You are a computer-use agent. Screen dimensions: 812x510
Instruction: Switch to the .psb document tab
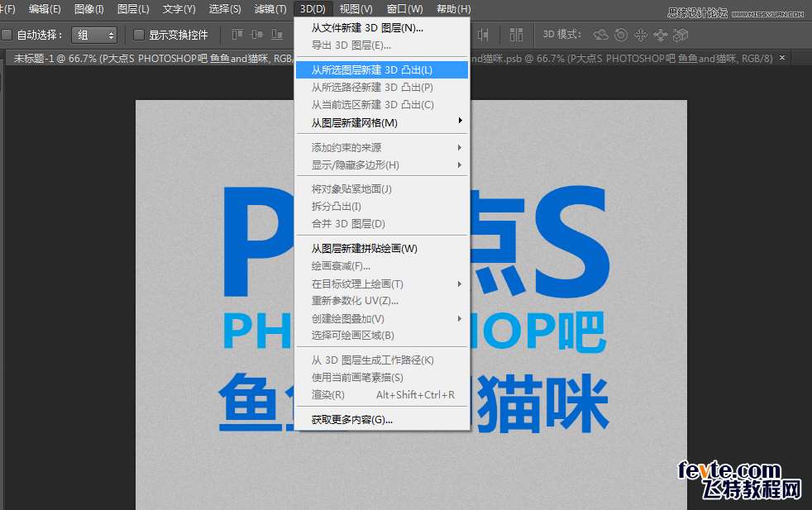coord(622,59)
